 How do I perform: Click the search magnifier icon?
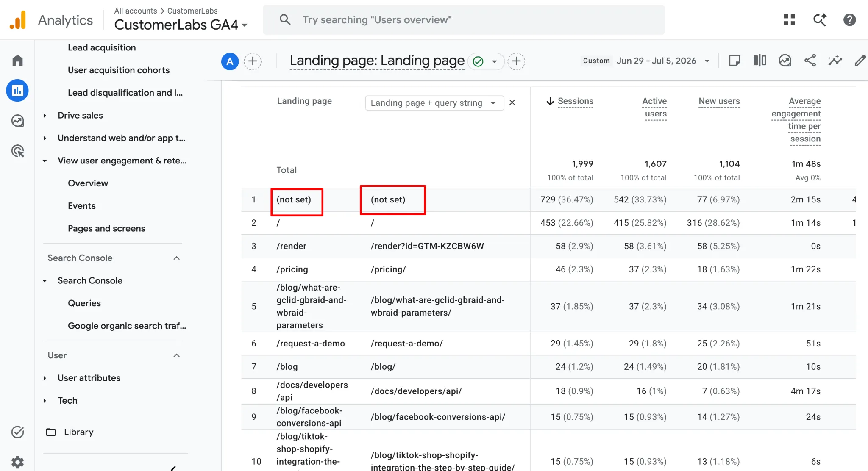[x=285, y=19]
